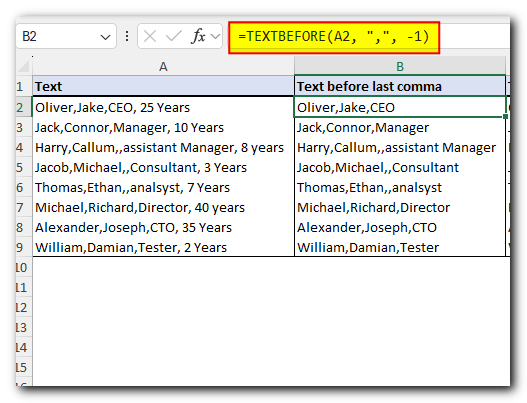This screenshot has width=527, height=403.
Task: Click the three-dot handle beside the Name Box
Action: point(127,36)
